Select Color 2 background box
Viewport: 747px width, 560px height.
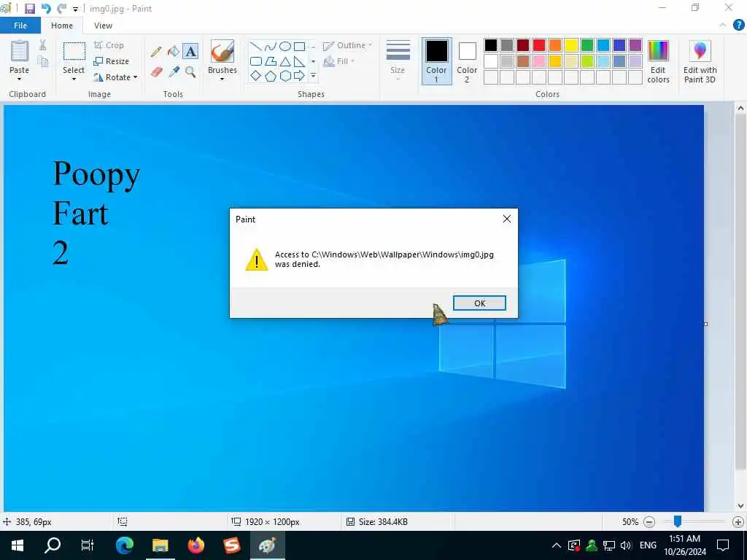pyautogui.click(x=467, y=61)
